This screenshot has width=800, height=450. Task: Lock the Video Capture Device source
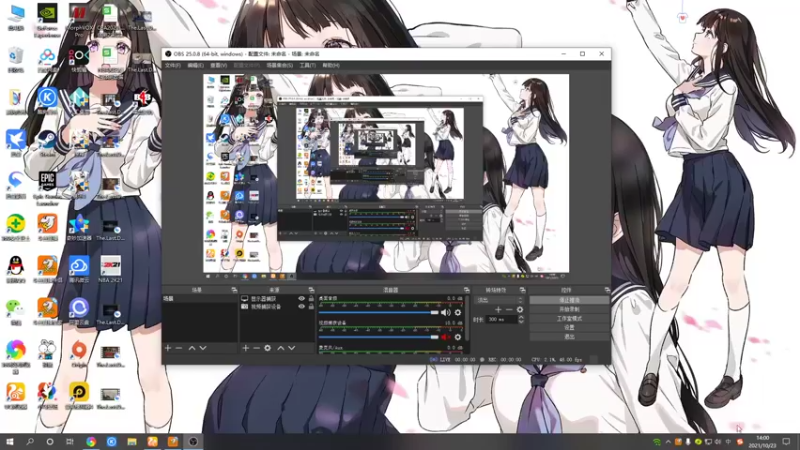coord(311,307)
